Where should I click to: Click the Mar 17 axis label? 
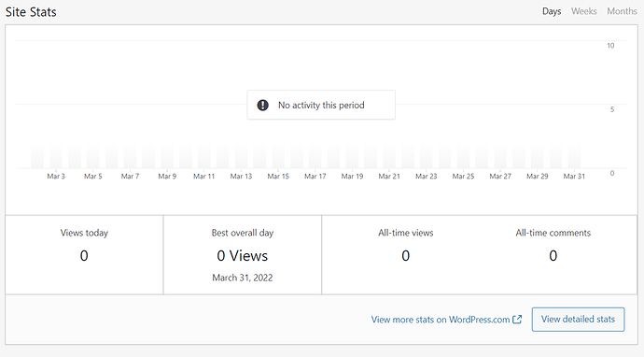315,176
